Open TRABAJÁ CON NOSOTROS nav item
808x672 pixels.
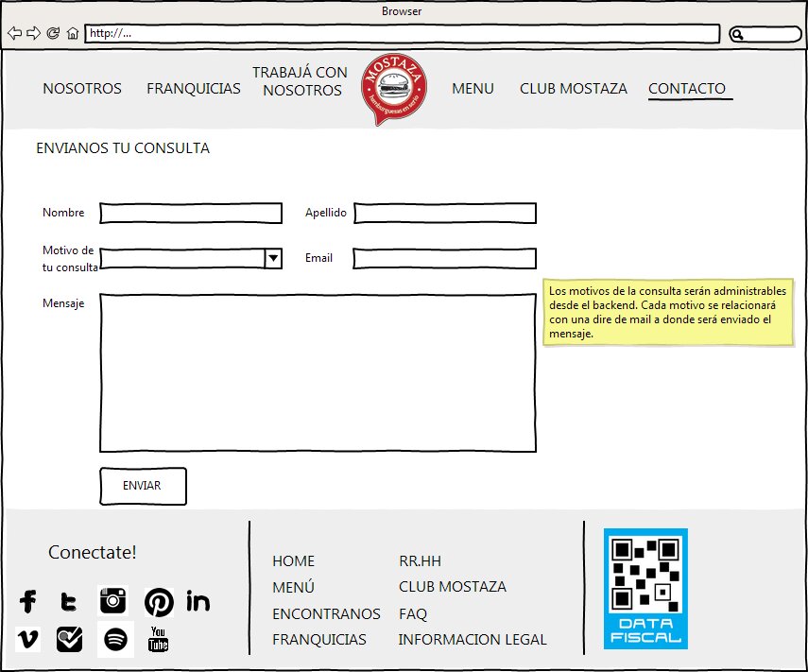pyautogui.click(x=301, y=81)
